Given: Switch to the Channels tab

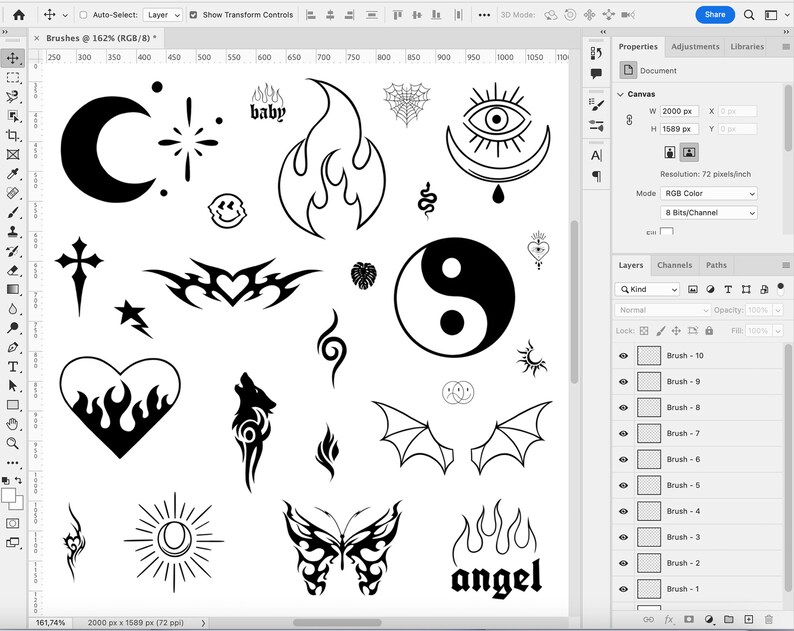Looking at the screenshot, I should 674,265.
